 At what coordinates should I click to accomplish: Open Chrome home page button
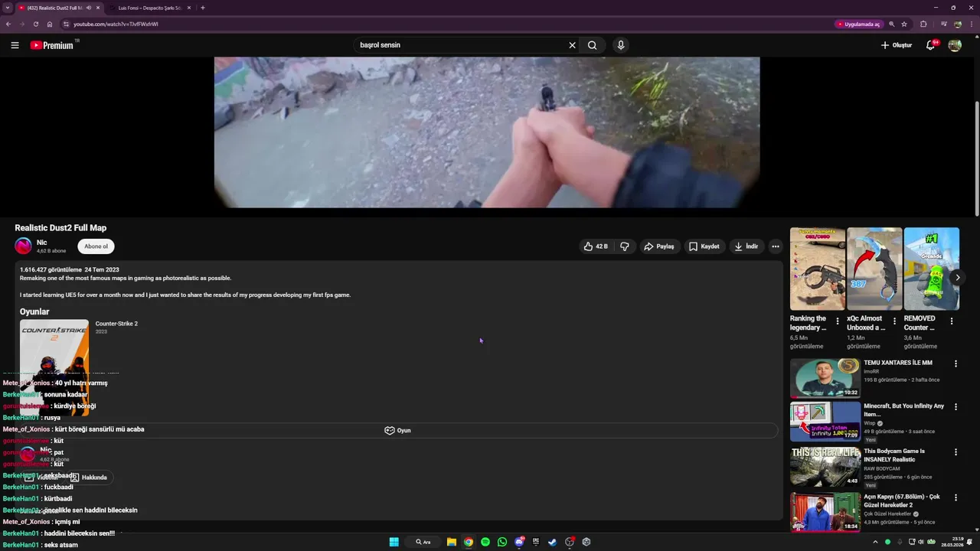point(50,24)
